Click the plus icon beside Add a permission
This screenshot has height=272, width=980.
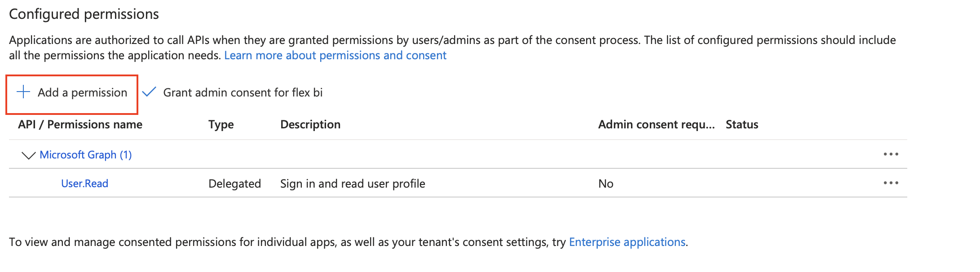tap(23, 92)
